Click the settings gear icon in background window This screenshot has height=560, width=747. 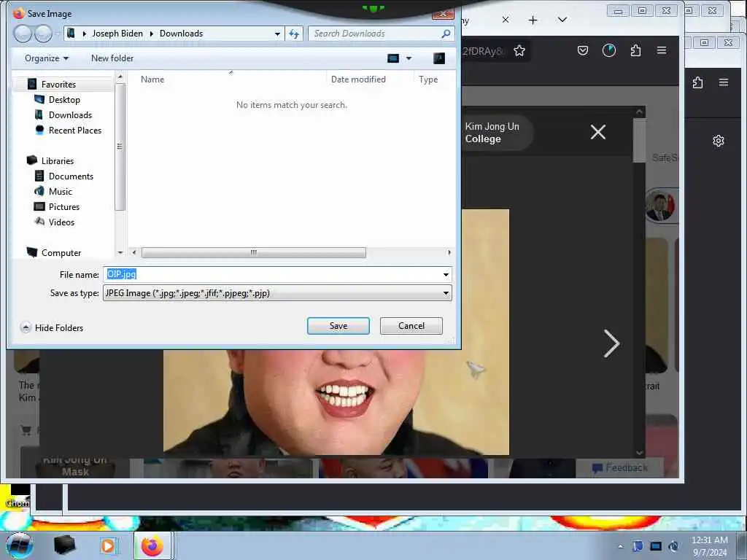(x=719, y=141)
